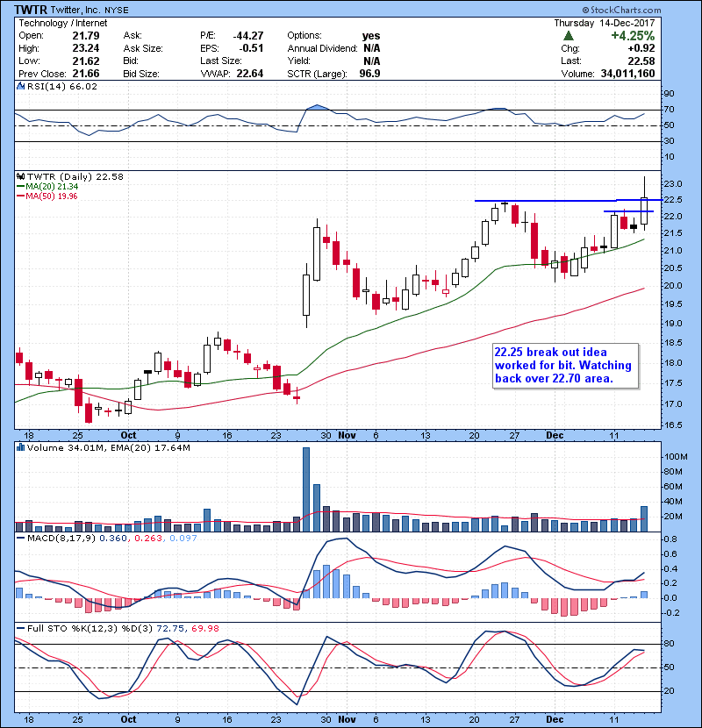The height and width of the screenshot is (728, 702).
Task: Select the Chg value +0.92
Action: coord(641,48)
